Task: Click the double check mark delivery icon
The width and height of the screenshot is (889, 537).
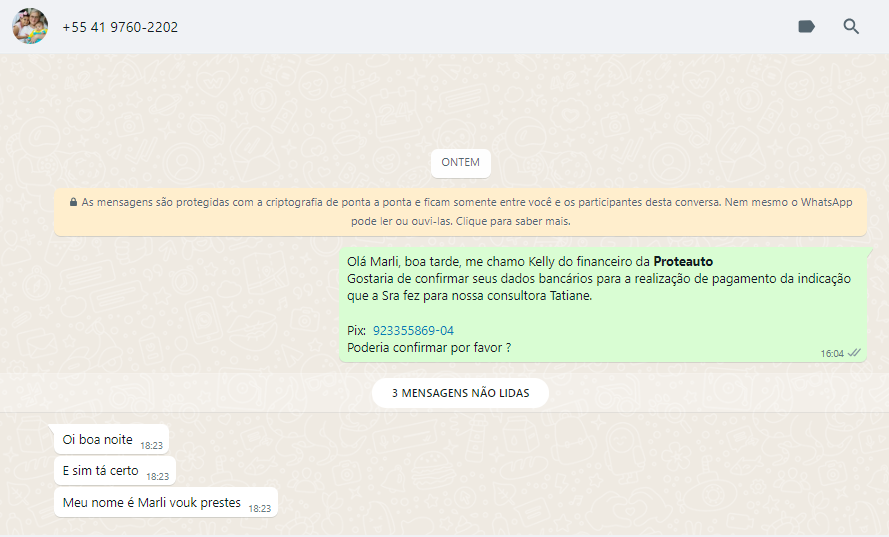Action: pos(854,353)
